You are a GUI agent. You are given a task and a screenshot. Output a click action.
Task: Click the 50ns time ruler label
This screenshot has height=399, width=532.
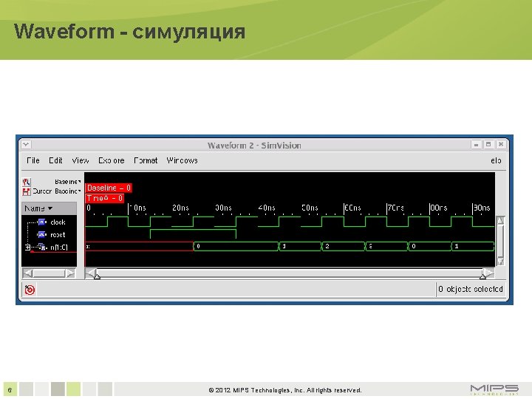coord(310,208)
